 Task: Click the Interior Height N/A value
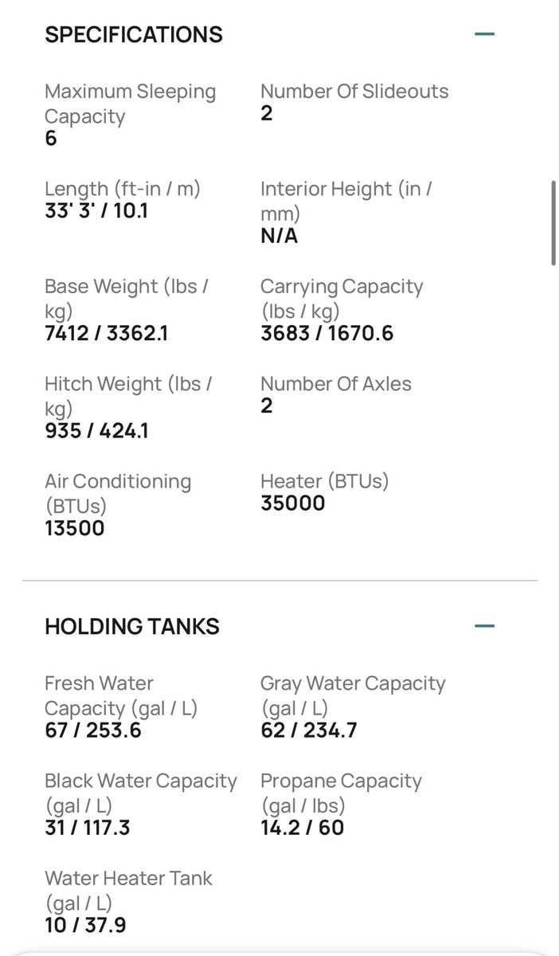pos(279,236)
